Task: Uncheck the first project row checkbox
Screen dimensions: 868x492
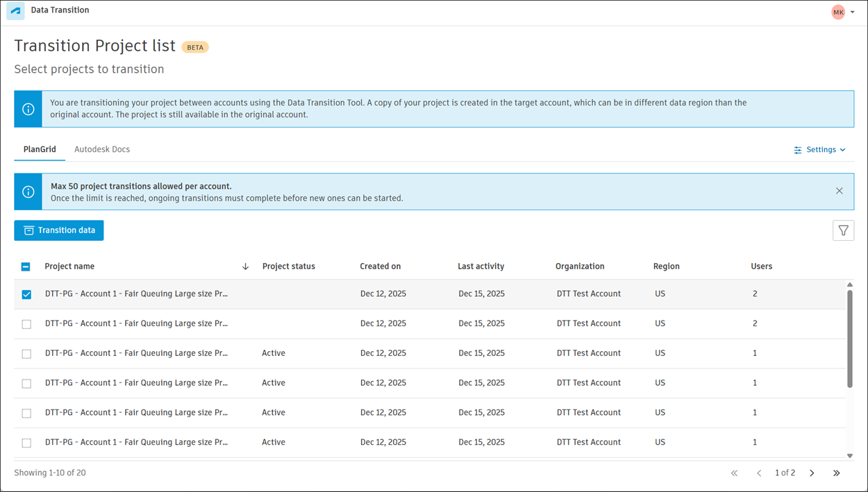Action: (x=26, y=294)
